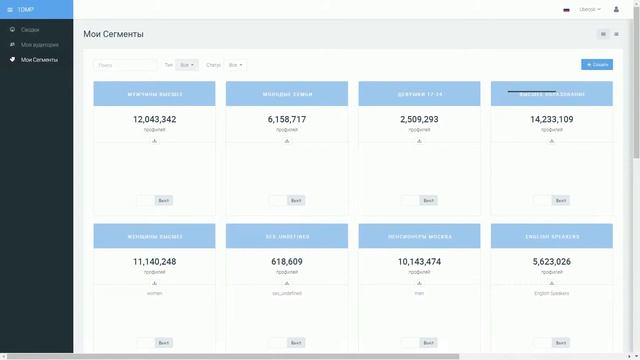Click the 11,140,248 profile count
This screenshot has height=360, width=640.
pos(154,262)
